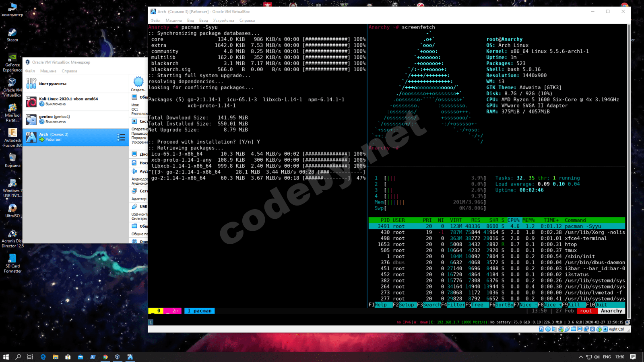644x362 pixels.
Task: Open the Машина menu in the Arch VM window
Action: 173,21
